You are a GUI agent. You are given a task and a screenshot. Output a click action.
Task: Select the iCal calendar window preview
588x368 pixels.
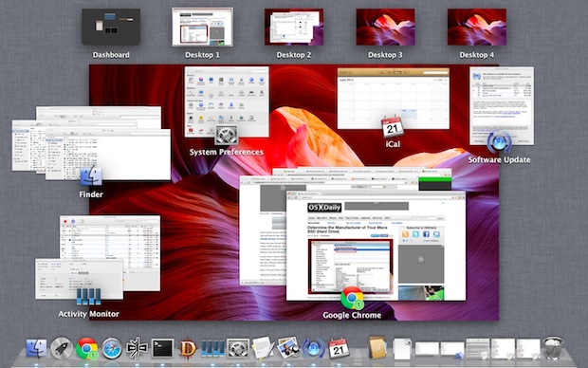(x=393, y=99)
